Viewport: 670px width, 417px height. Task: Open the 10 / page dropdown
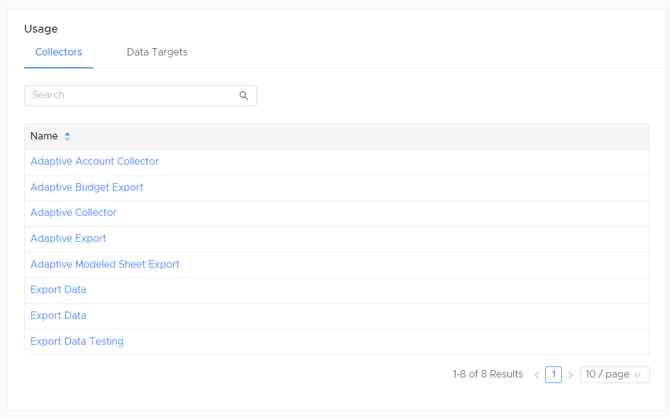pyautogui.click(x=614, y=375)
